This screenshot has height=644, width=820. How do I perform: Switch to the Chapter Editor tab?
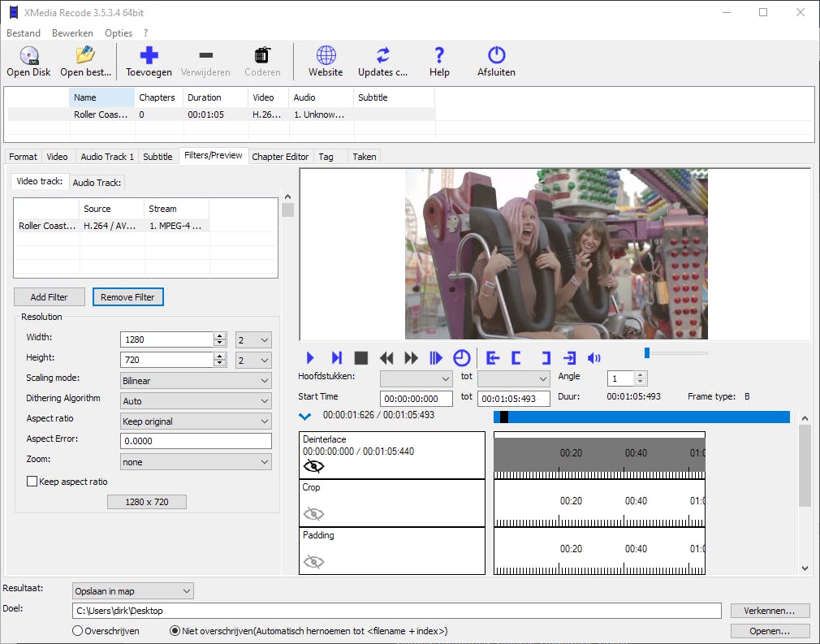point(280,157)
